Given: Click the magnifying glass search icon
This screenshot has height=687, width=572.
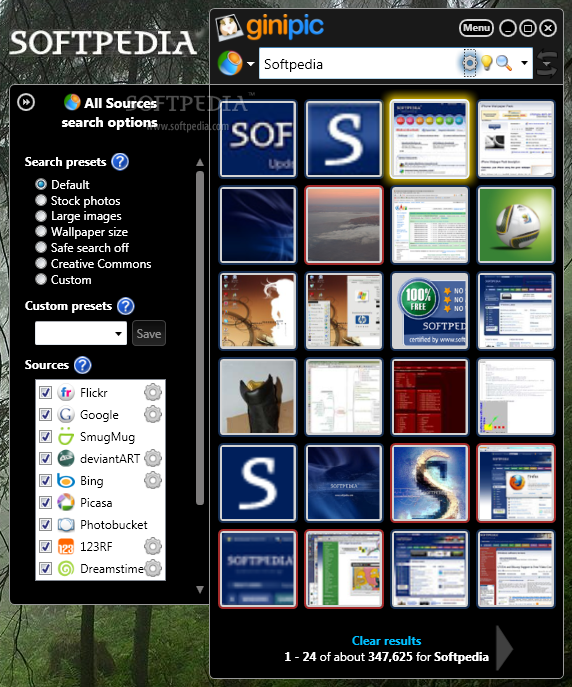Looking at the screenshot, I should [x=504, y=63].
